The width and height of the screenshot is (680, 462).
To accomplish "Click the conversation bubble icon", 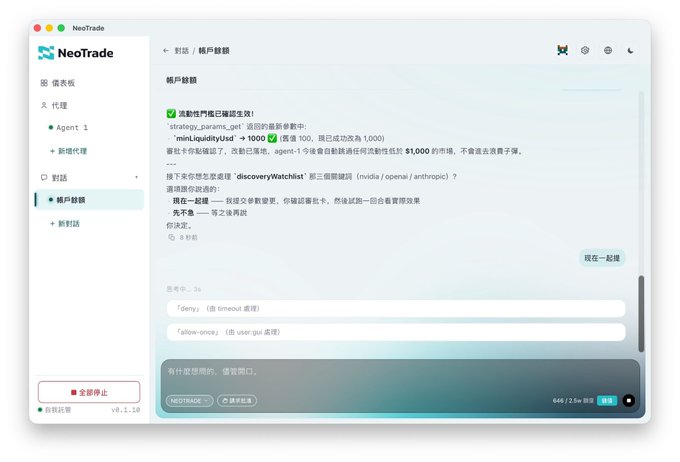I will click(x=44, y=177).
